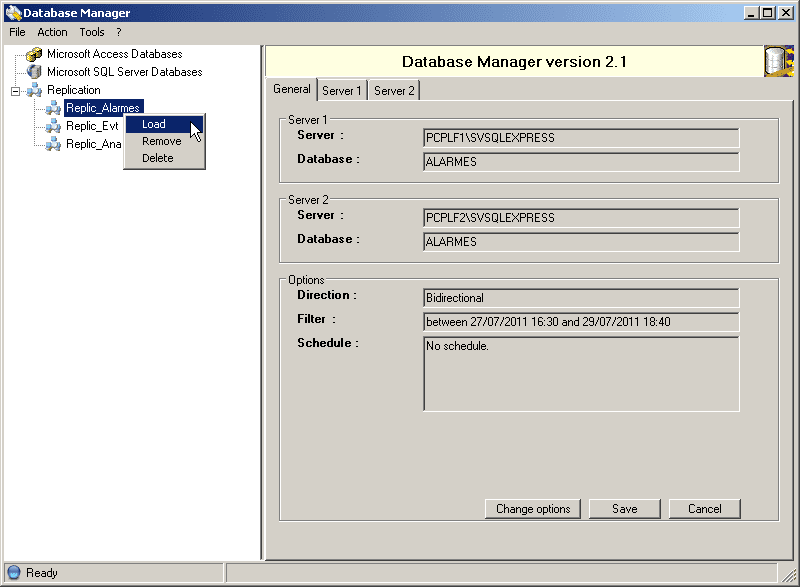This screenshot has width=800, height=587.
Task: Choose Remove from the context menu
Action: 161,142
